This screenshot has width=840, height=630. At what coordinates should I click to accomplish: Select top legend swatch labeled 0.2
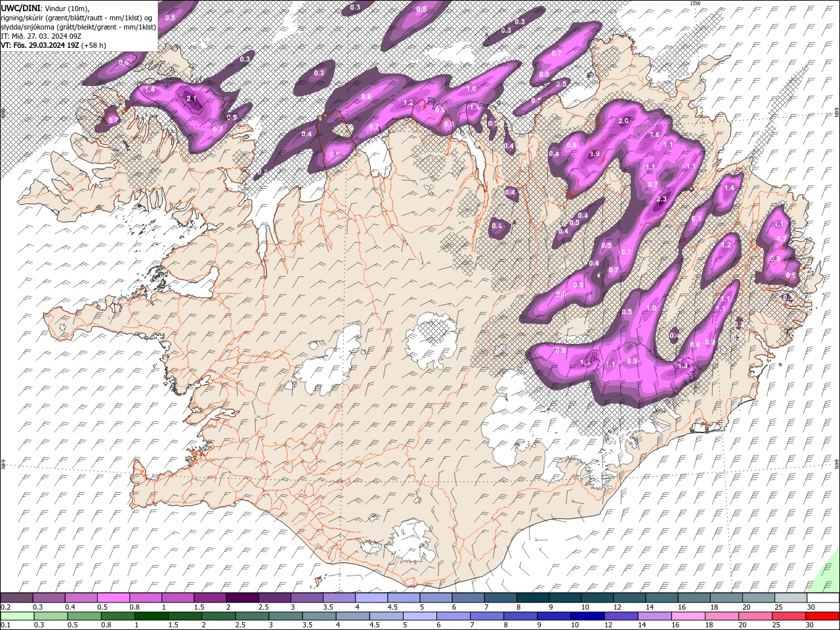pos(16,598)
